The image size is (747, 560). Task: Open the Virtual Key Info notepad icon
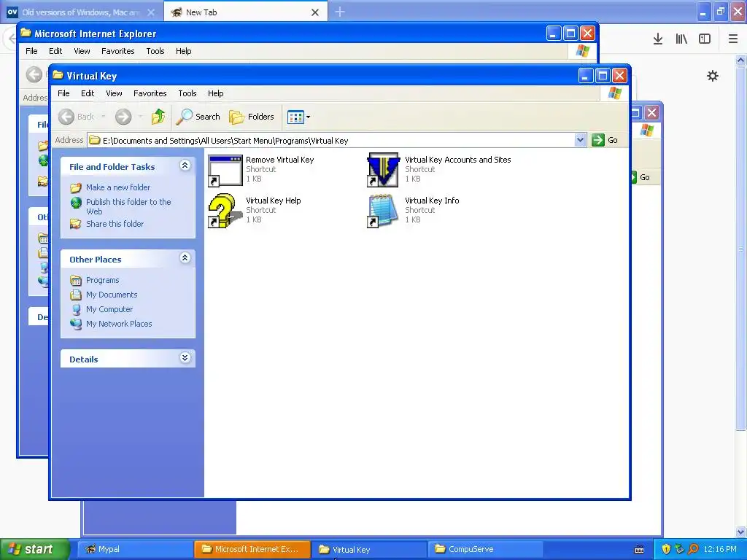tap(382, 211)
